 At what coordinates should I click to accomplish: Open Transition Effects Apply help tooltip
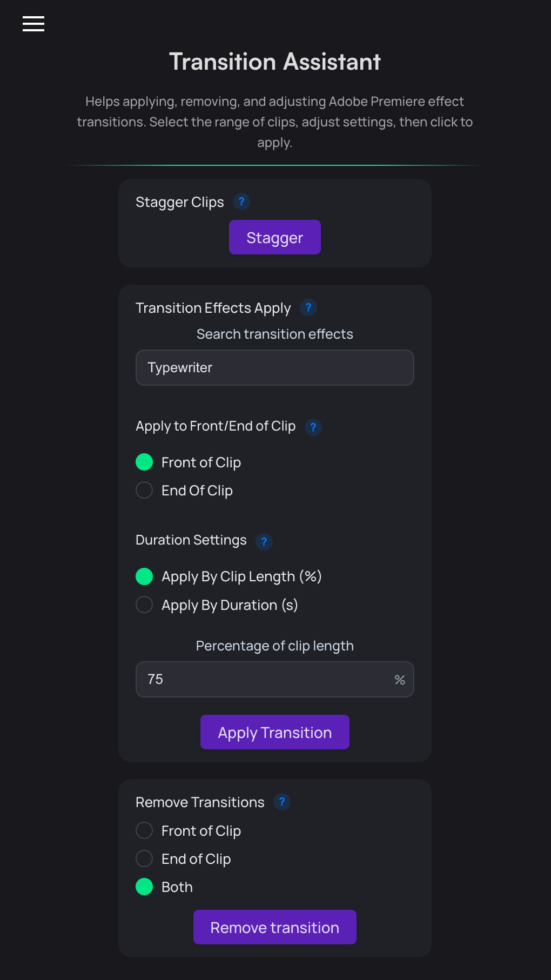[308, 307]
